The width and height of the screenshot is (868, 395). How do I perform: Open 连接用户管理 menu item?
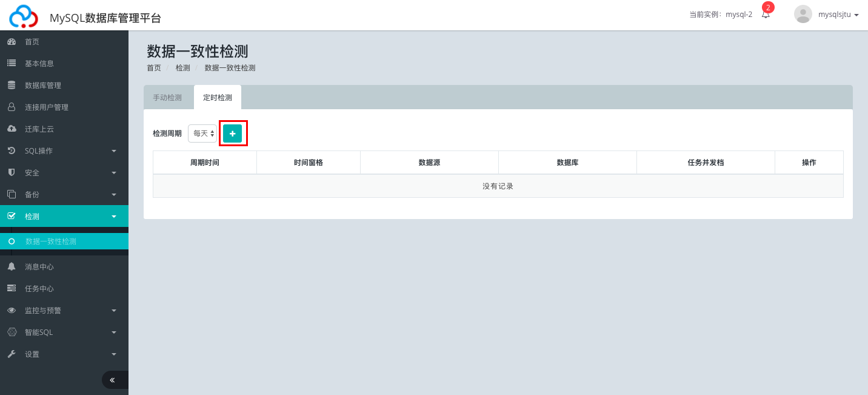[64, 107]
